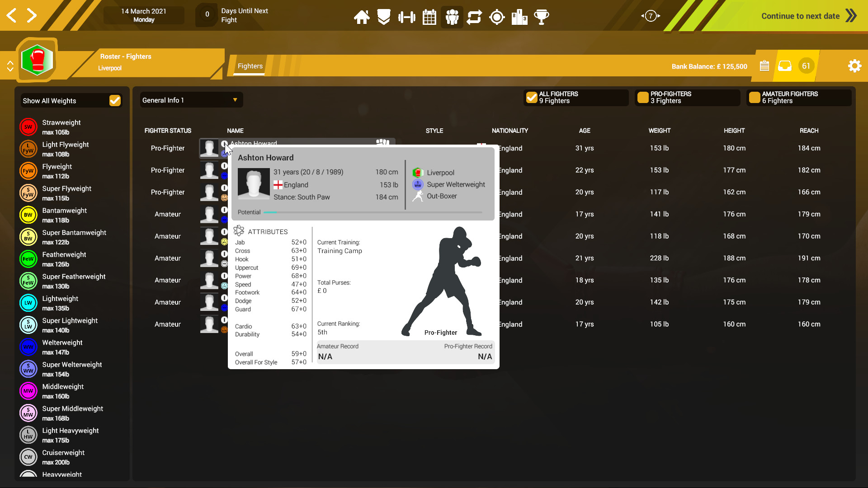Expand the roster header chevron on the left
Viewport: 868px width, 488px height.
coord(10,66)
